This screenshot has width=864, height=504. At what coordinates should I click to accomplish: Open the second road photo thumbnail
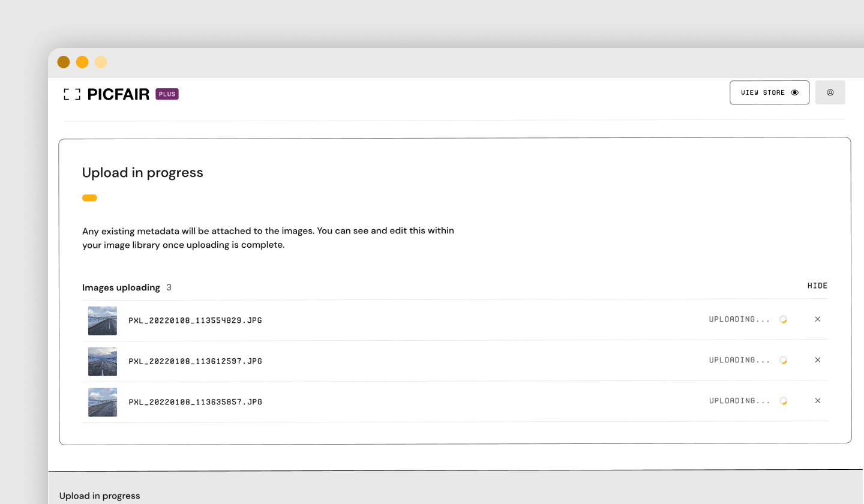(x=103, y=361)
